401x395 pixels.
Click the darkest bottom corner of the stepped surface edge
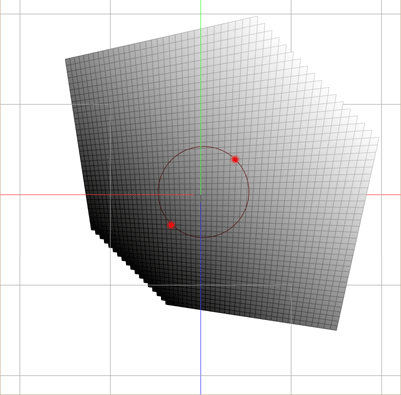click(166, 304)
